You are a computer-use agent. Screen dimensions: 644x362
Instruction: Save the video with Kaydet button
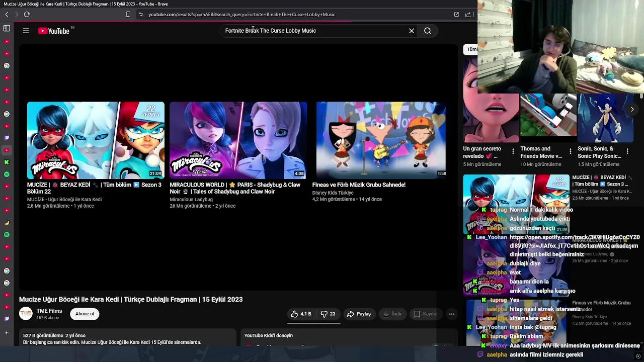click(425, 314)
